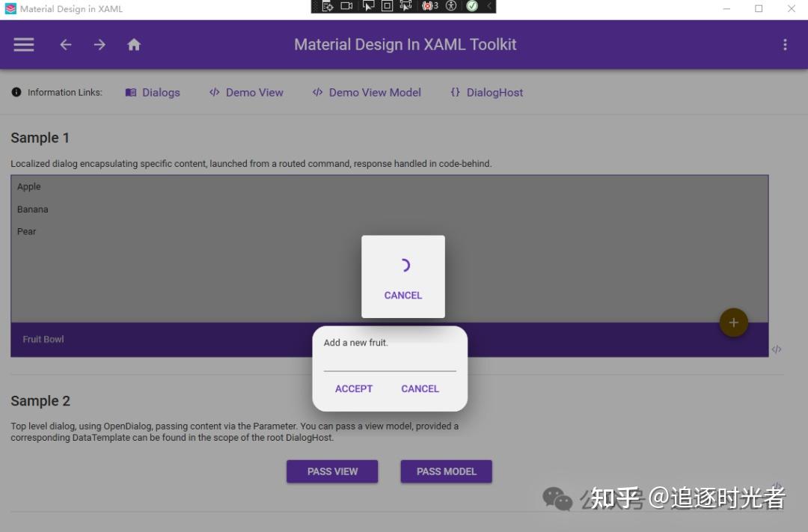
Task: Click the CANCEL button on the loading dialog
Action: [x=403, y=295]
